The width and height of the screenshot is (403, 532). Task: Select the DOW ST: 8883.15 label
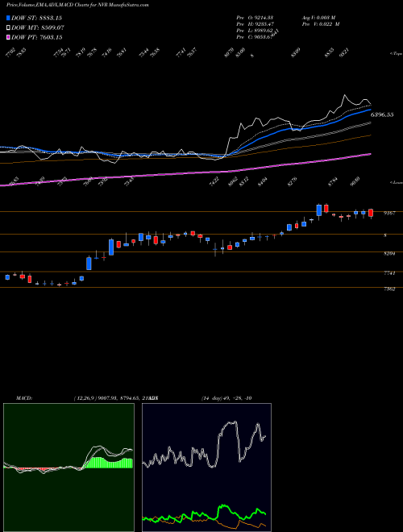36,18
